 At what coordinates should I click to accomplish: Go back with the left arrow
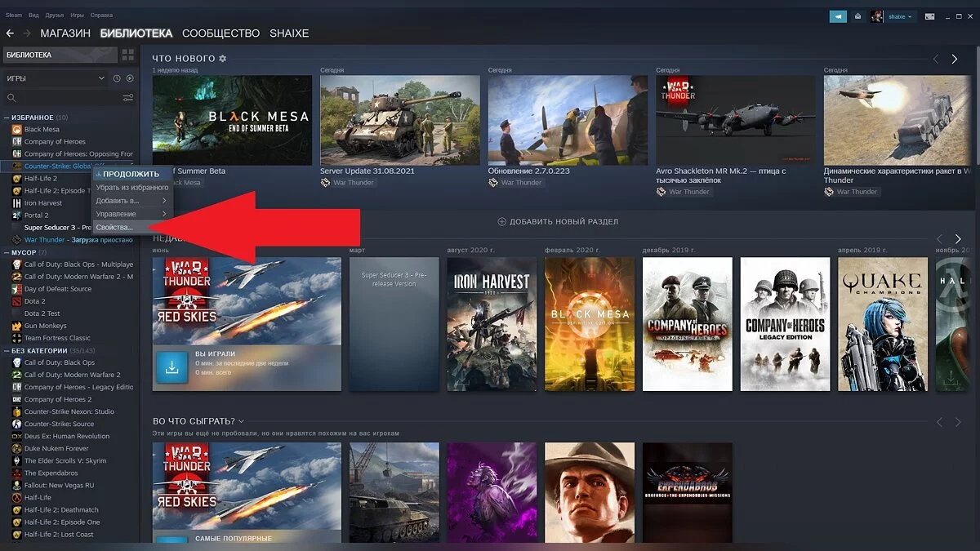(x=10, y=33)
